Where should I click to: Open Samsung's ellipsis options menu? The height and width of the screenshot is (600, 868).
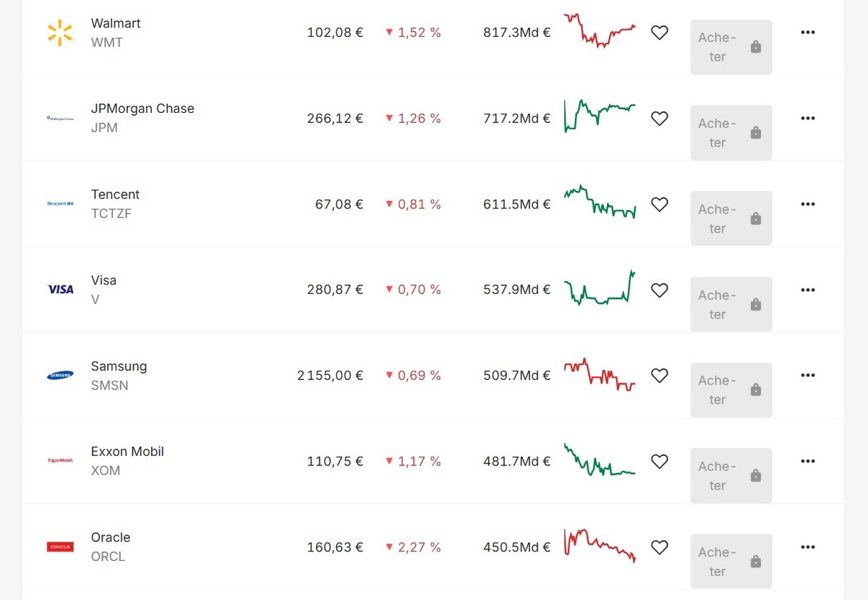pos(808,375)
